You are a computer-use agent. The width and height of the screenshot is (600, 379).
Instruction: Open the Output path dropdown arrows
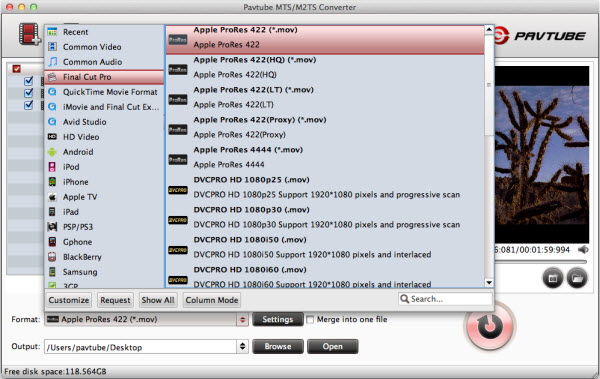242,346
